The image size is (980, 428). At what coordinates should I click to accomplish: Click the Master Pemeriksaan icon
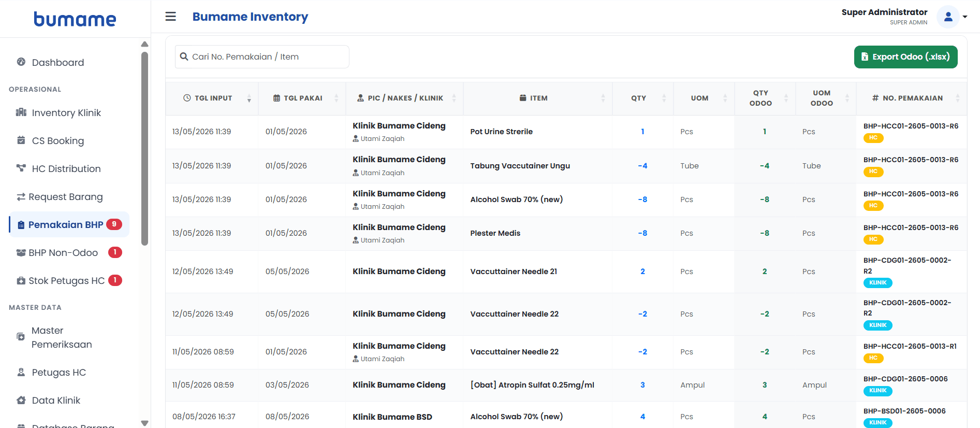point(21,337)
